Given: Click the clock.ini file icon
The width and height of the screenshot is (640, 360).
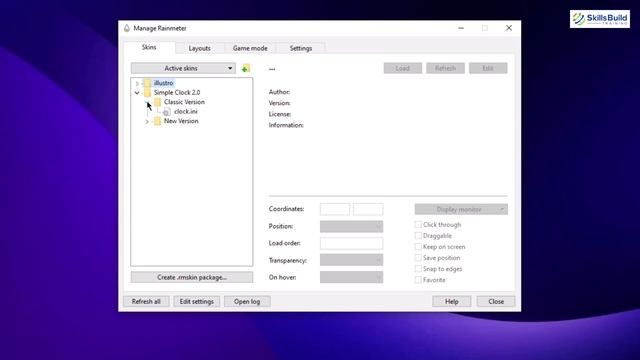Looking at the screenshot, I should (167, 111).
